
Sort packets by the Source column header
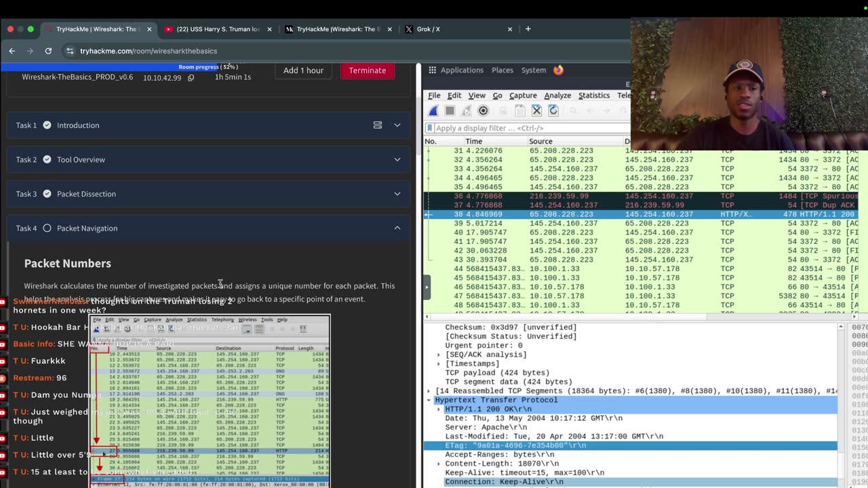tap(575, 142)
